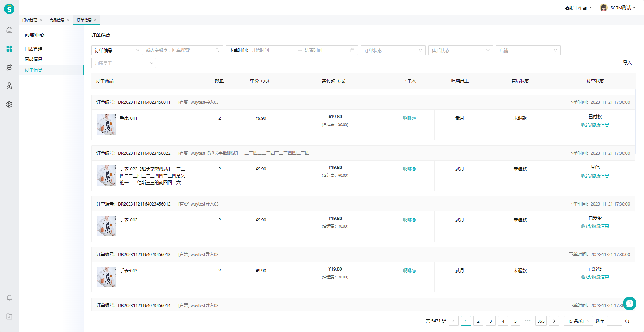Click the 跳至 page number input
This screenshot has height=332, width=644.
[x=614, y=321]
